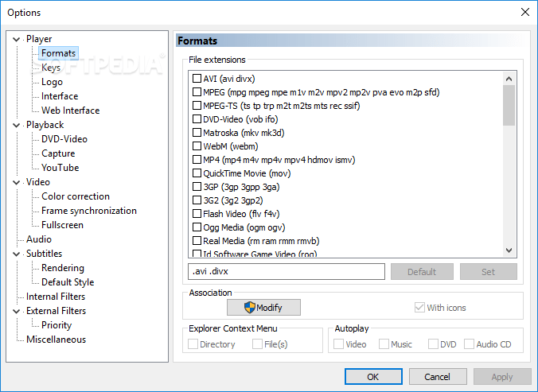Collapse the External Filters tree node
This screenshot has height=392, width=538.
tap(16, 311)
